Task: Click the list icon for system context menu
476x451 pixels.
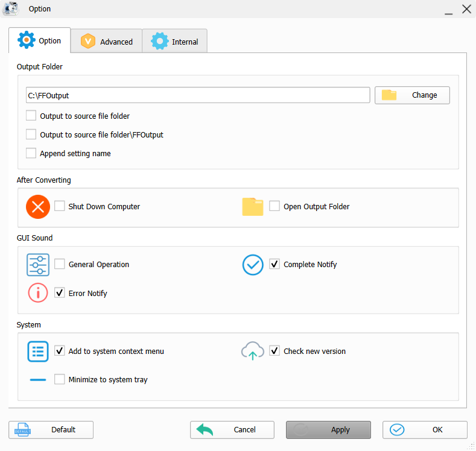Action: pos(38,352)
